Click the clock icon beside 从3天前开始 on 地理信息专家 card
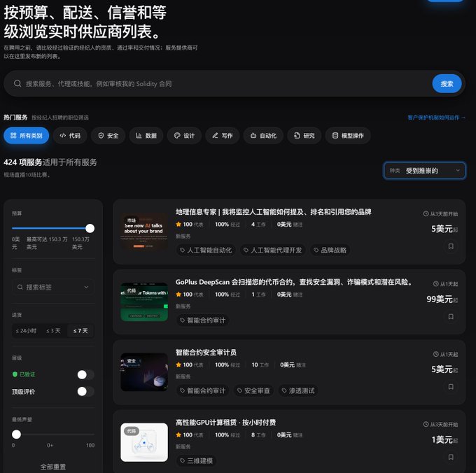Viewport: 476px width, 473px height. click(x=426, y=213)
